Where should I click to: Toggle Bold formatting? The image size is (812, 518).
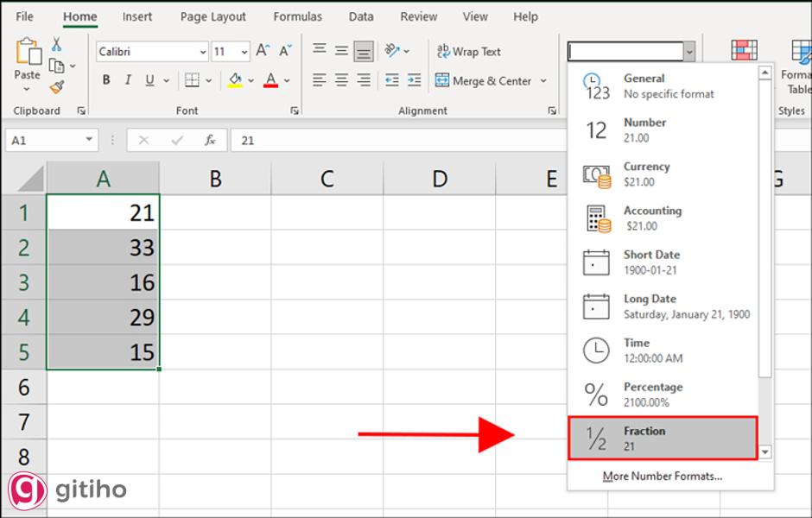(106, 80)
